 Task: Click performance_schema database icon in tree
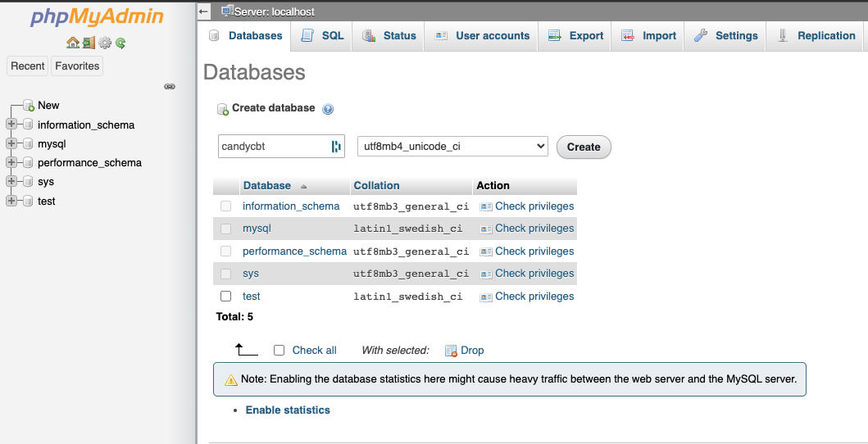[x=28, y=162]
